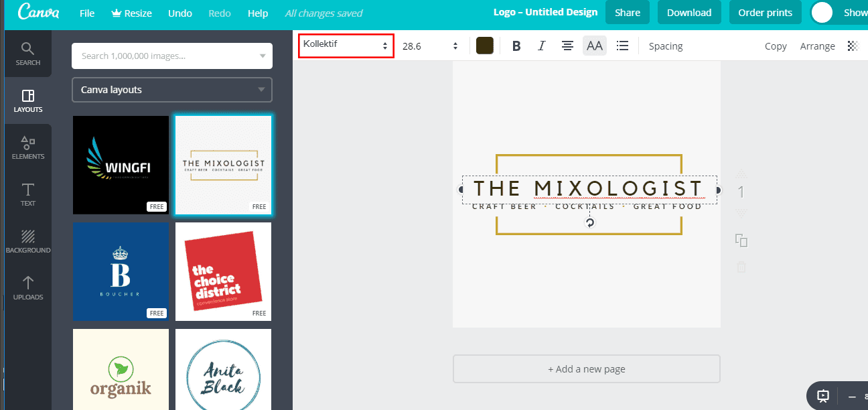The image size is (868, 410).
Task: Apply italic formatting
Action: tap(541, 46)
